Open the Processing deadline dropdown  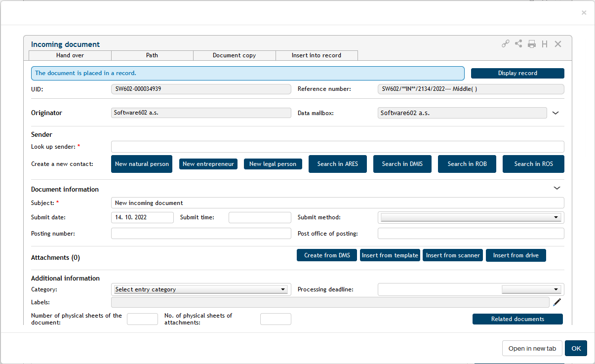532,289
